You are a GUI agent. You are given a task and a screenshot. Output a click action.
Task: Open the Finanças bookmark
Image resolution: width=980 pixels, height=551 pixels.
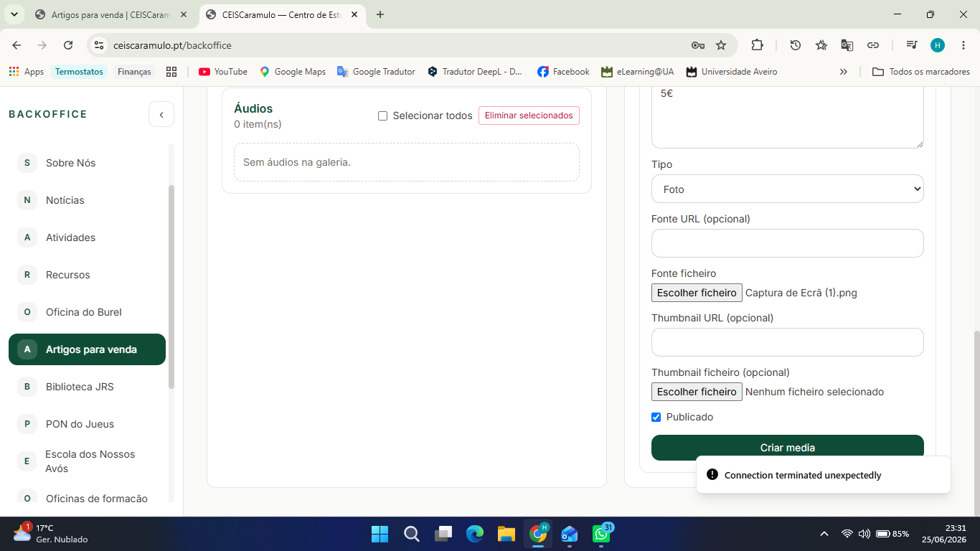pos(134,72)
